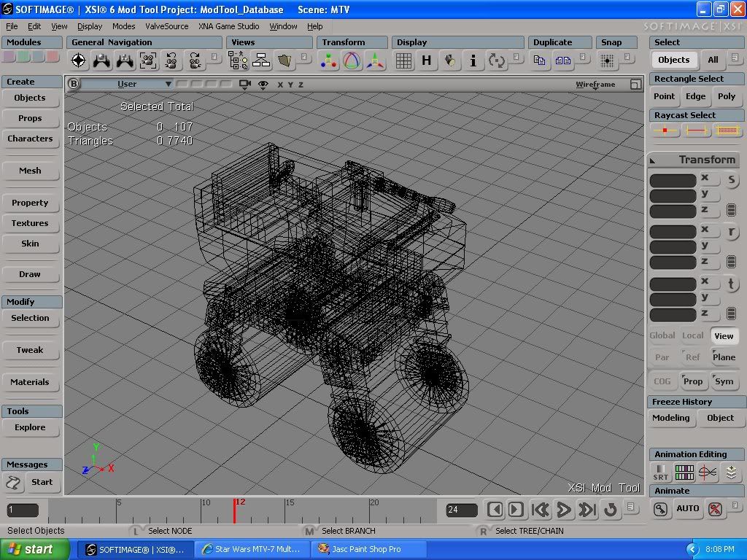Open the Display section options menu icon
747x560 pixels.
pos(516,57)
